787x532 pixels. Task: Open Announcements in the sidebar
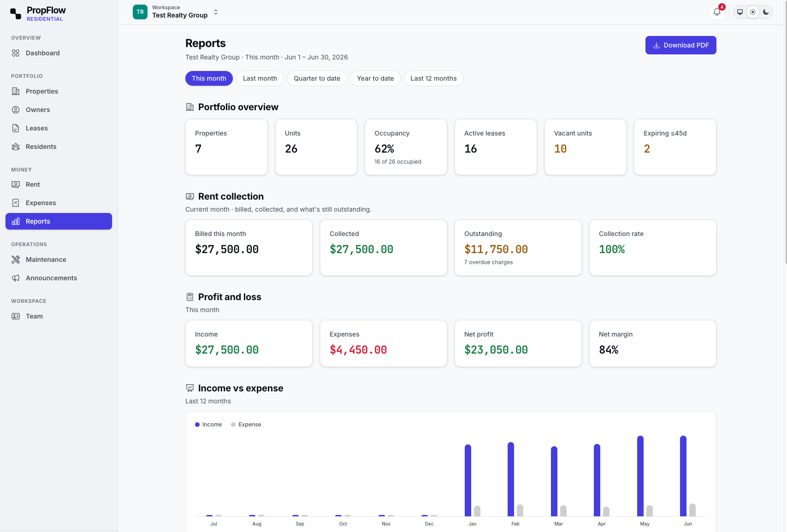click(x=59, y=278)
